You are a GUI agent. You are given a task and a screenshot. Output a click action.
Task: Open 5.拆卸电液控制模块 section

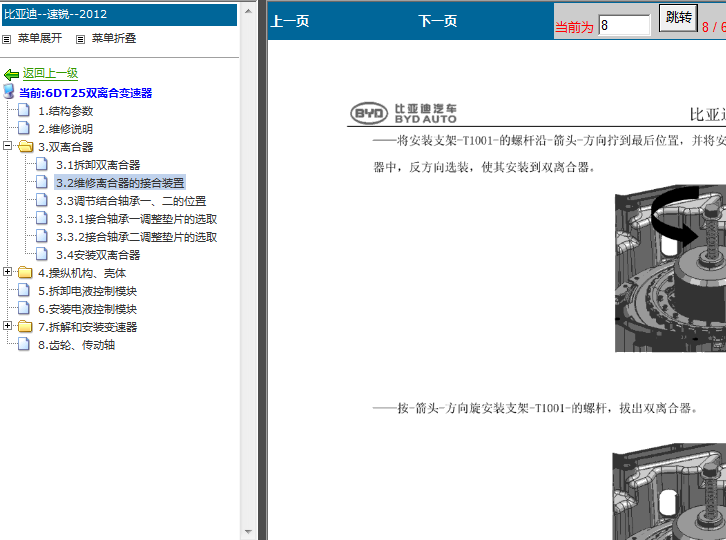point(88,292)
